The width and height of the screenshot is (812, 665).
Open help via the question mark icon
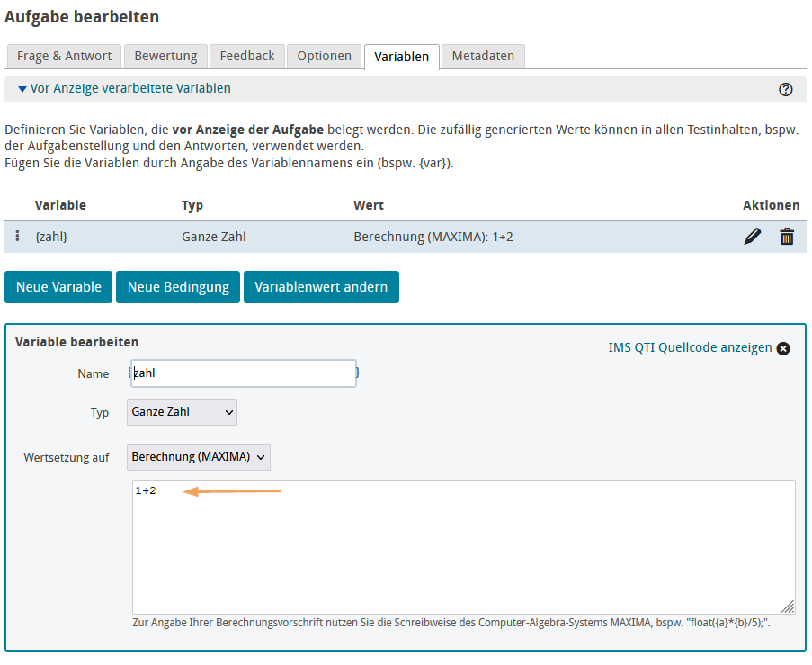pos(785,89)
